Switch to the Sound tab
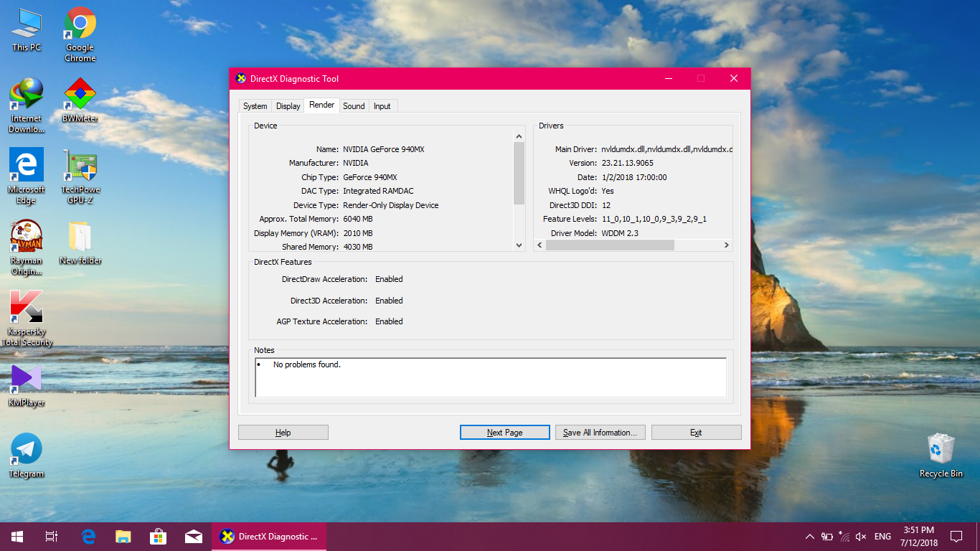The height and width of the screenshot is (551, 980). click(x=354, y=106)
